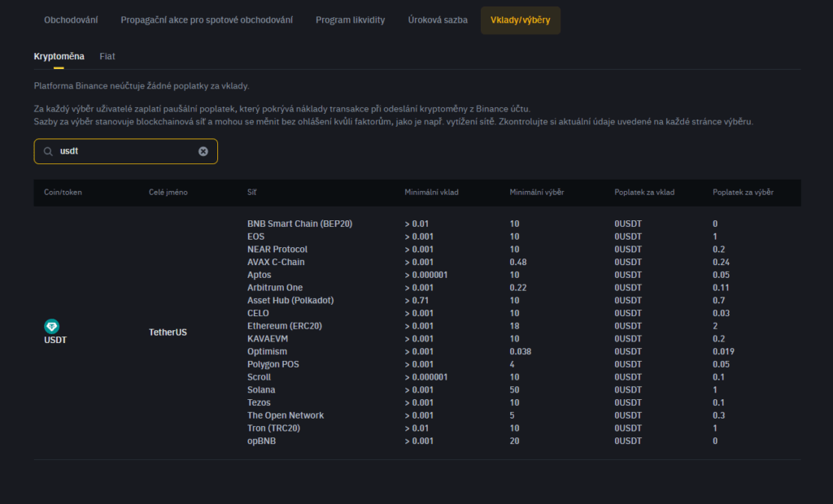Click the Poplatek za vklad header
The height and width of the screenshot is (504, 833).
point(644,193)
